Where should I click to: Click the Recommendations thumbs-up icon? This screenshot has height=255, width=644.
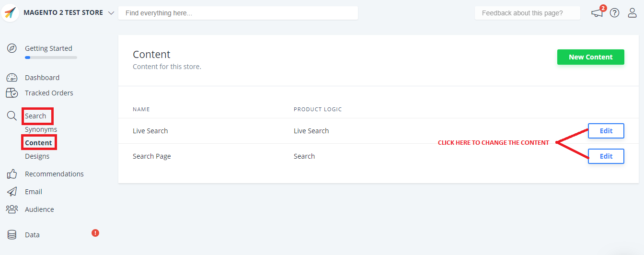12,174
